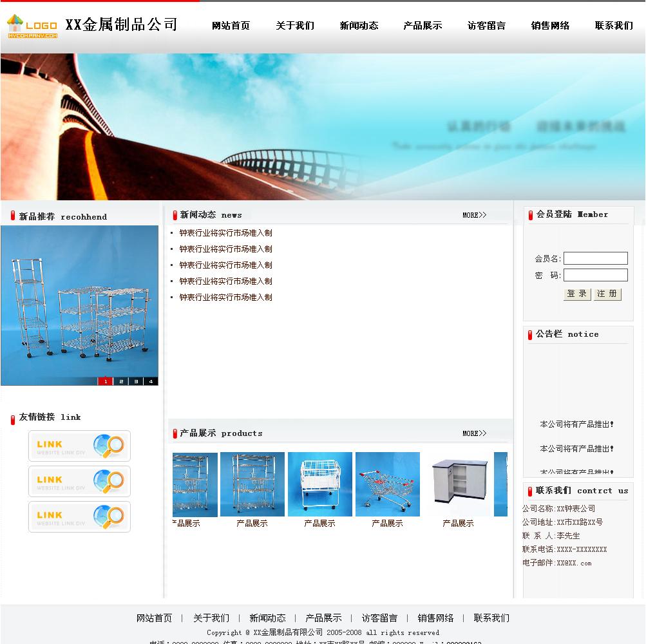This screenshot has width=646, height=644.
Task: Click 公司名称:XX钟表公司 text
Action: pyautogui.click(x=558, y=509)
